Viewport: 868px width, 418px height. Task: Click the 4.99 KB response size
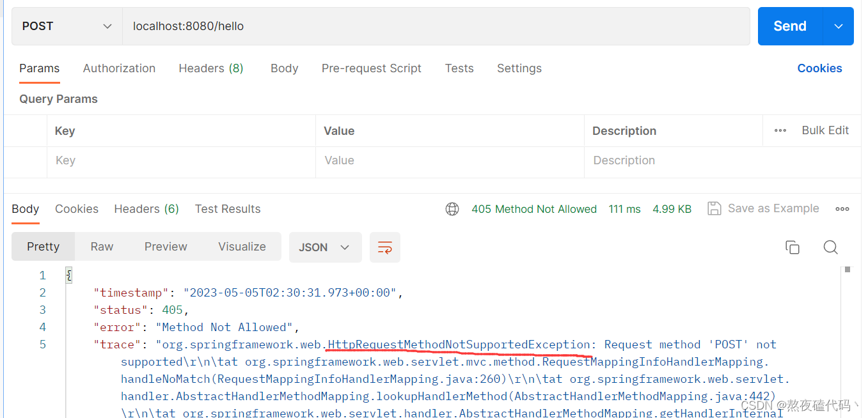pyautogui.click(x=672, y=209)
